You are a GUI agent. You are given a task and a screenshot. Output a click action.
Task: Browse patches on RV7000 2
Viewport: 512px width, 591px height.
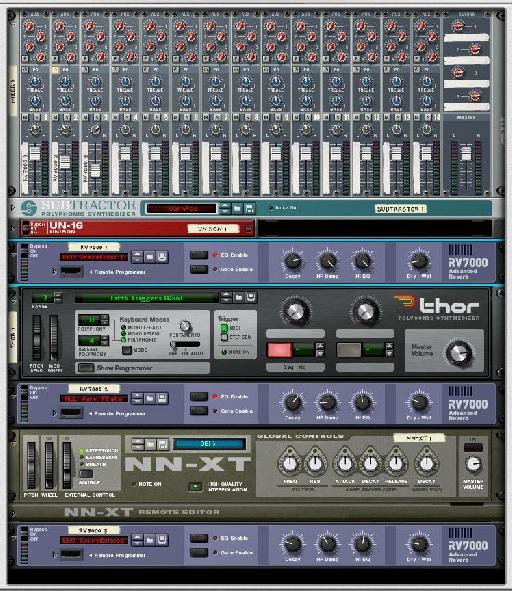(x=150, y=398)
